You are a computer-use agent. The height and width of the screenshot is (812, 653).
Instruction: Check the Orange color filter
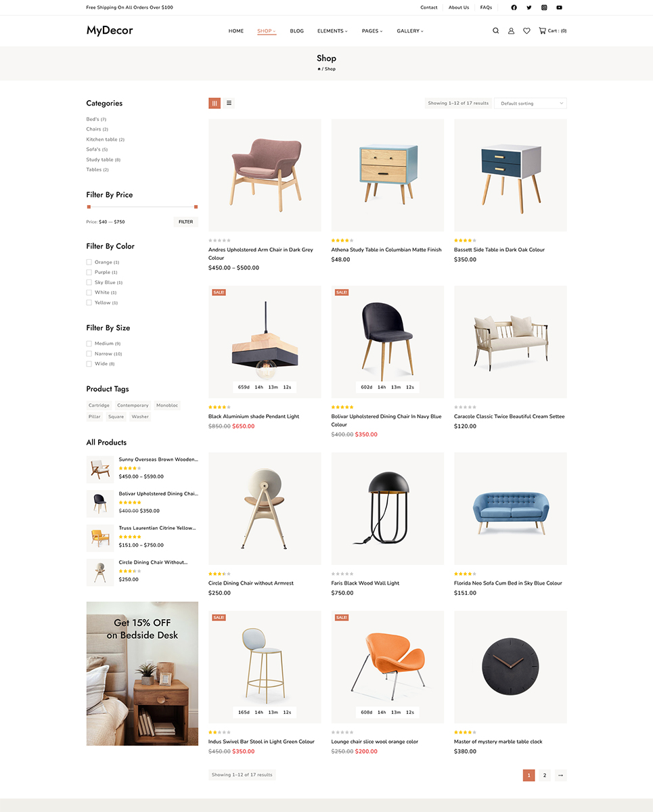(89, 262)
